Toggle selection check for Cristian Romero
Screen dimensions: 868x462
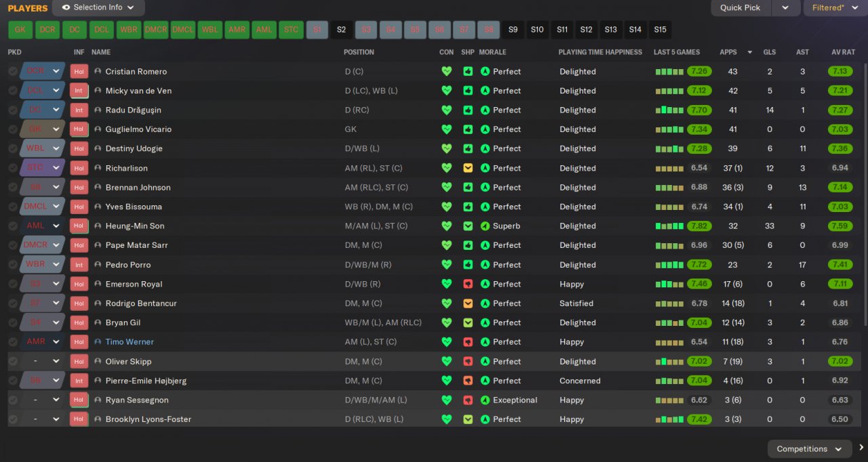[x=13, y=71]
